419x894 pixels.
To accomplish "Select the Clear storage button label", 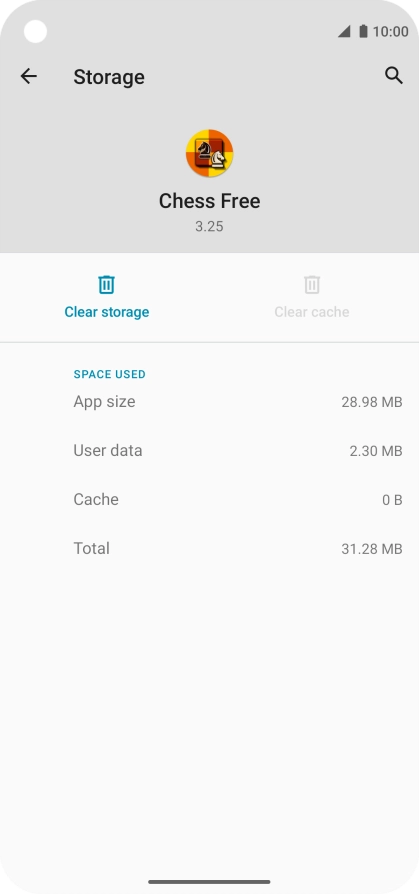I will coord(107,312).
